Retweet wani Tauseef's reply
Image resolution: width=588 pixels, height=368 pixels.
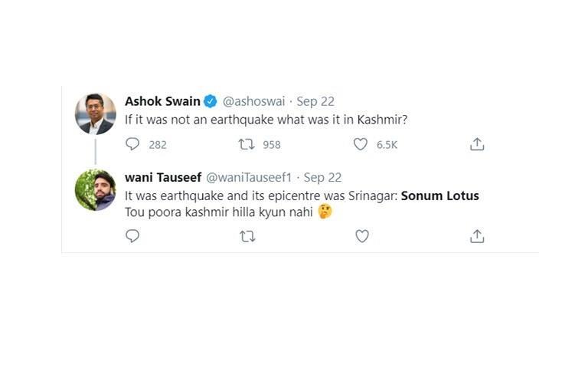pyautogui.click(x=247, y=236)
